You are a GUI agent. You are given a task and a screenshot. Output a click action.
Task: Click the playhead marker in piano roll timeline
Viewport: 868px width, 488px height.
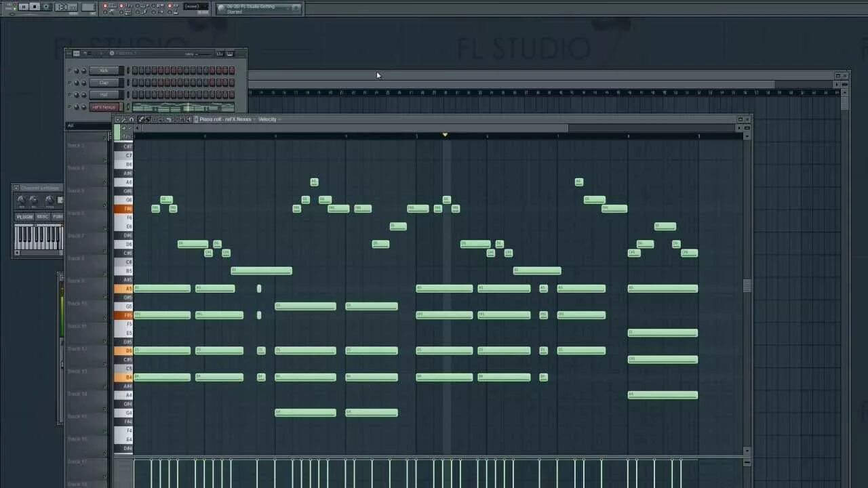click(x=445, y=135)
